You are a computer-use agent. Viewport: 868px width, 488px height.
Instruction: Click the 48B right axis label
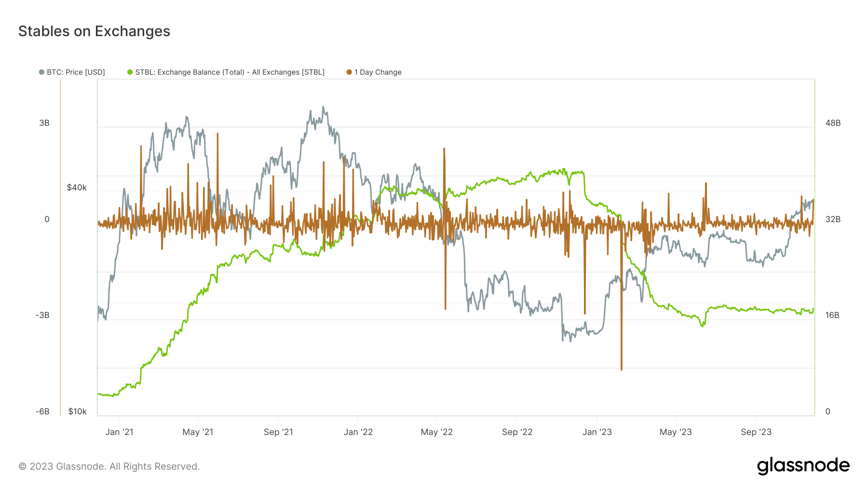pyautogui.click(x=833, y=123)
